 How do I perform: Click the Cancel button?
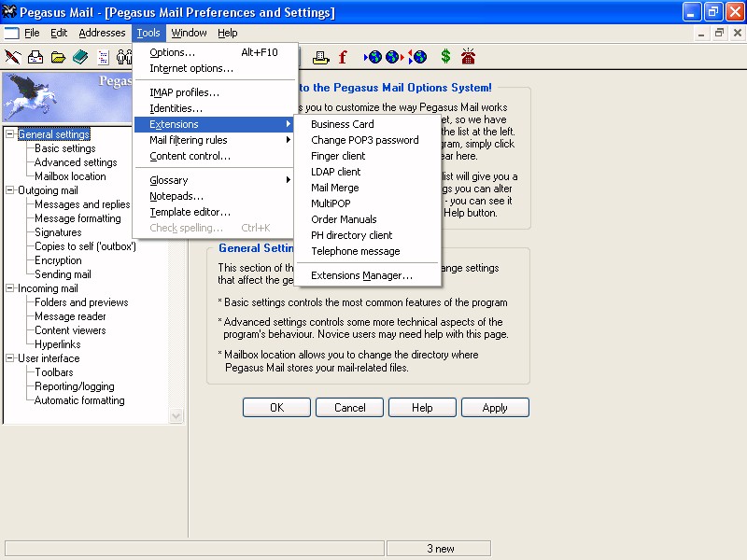(349, 408)
